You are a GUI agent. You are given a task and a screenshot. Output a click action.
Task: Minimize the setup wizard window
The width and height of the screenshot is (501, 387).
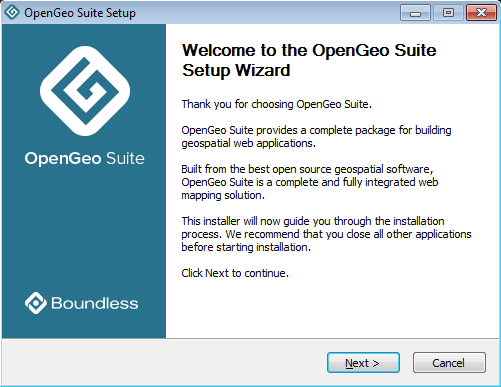coord(415,13)
